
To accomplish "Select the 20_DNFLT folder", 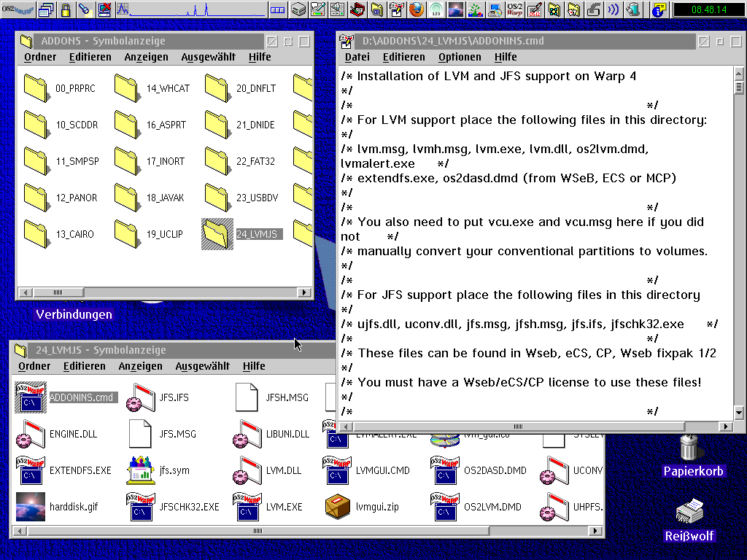I will click(217, 88).
